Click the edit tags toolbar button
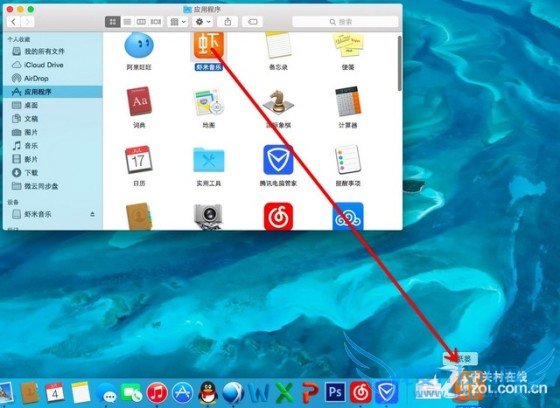 coord(252,22)
